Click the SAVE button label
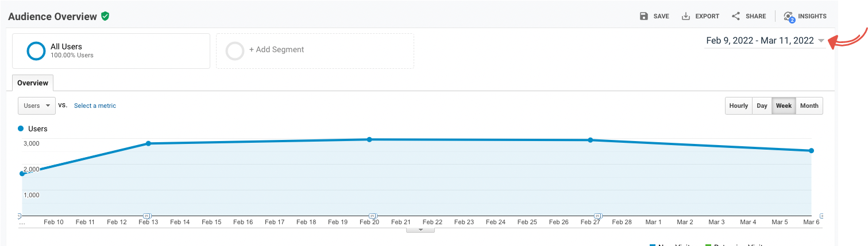The height and width of the screenshot is (246, 868). point(661,17)
